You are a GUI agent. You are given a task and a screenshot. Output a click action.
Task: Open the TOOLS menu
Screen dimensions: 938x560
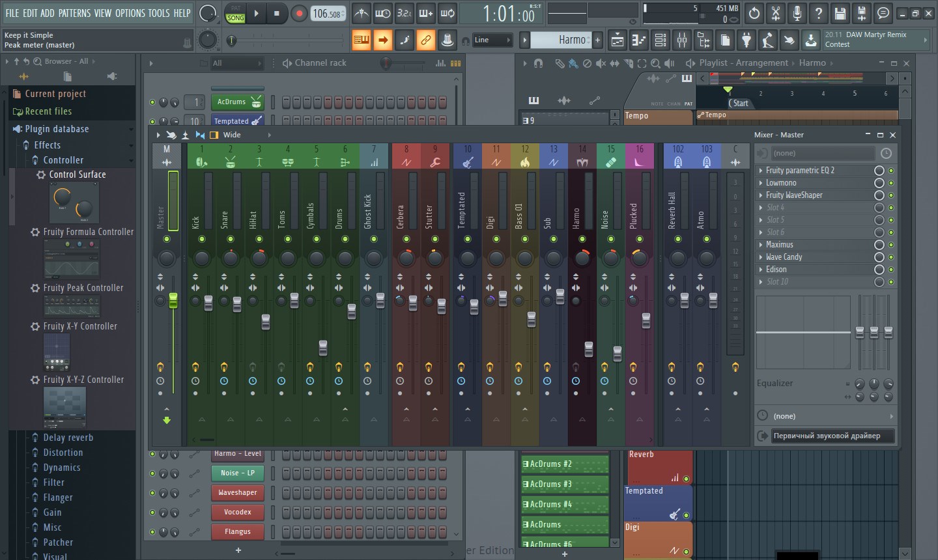(x=159, y=13)
